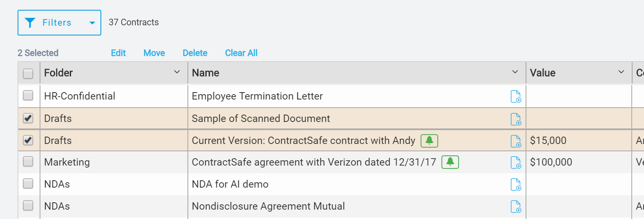Open document icon for ContractSafe contract with Andy
644x219 pixels.
click(x=516, y=141)
